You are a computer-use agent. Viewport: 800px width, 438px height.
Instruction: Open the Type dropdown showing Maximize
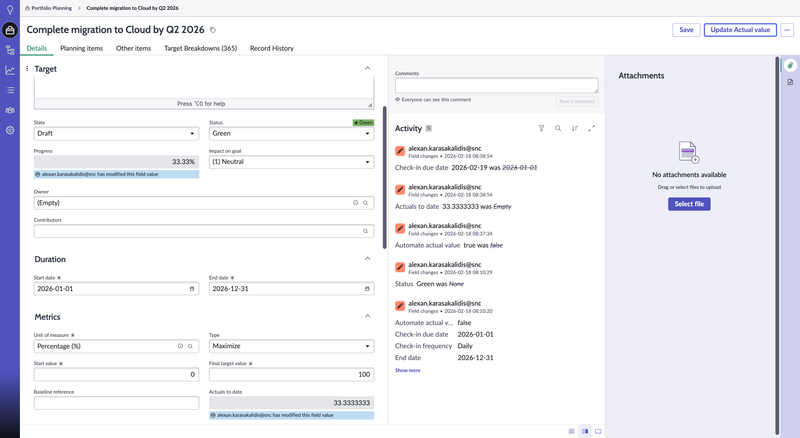pyautogui.click(x=291, y=346)
